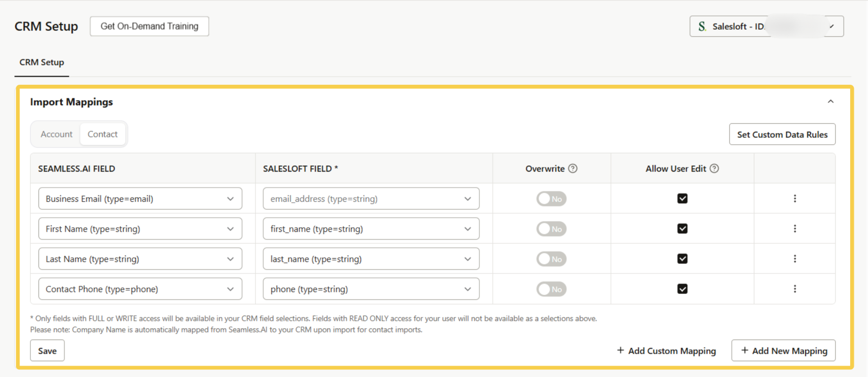Switch to the Account mappings tab
868x377 pixels.
click(x=56, y=134)
